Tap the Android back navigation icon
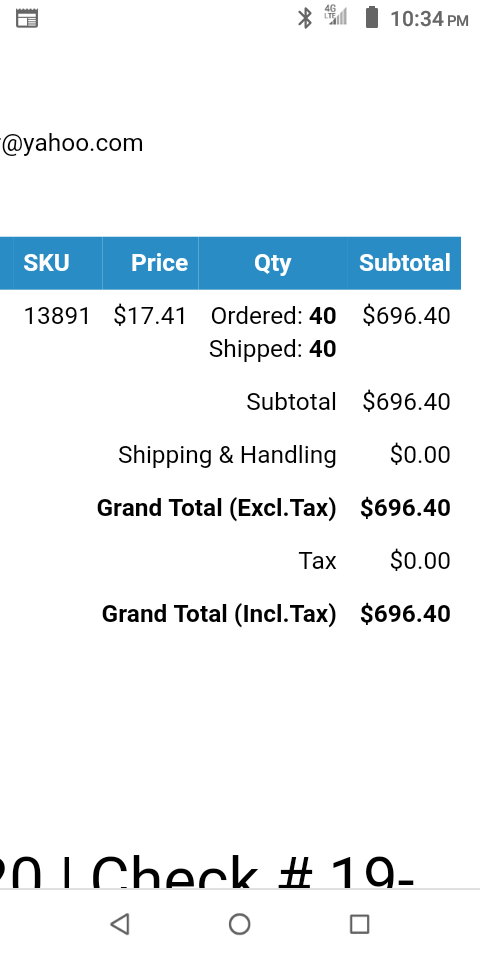 click(120, 924)
